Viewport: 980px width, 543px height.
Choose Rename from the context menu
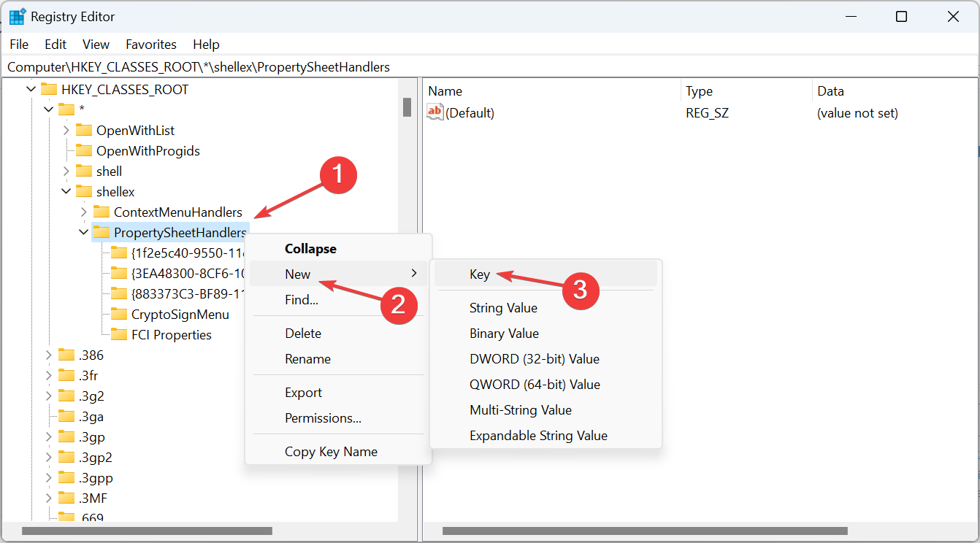(x=339, y=358)
